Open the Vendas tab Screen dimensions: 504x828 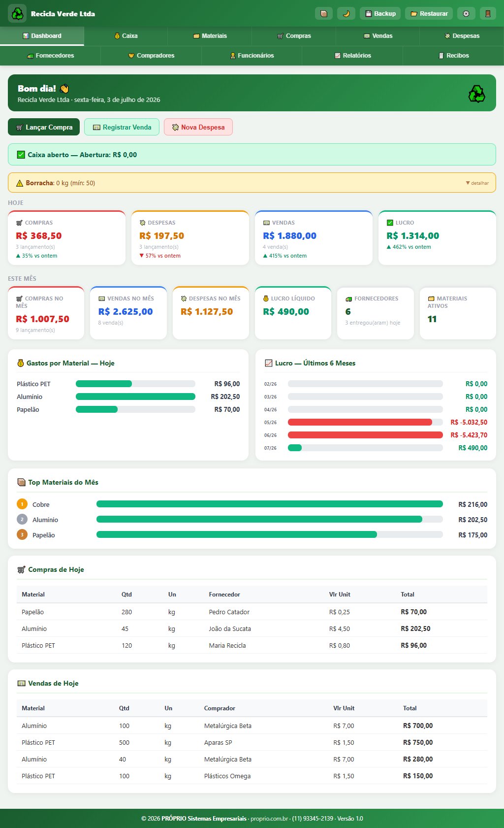[378, 36]
